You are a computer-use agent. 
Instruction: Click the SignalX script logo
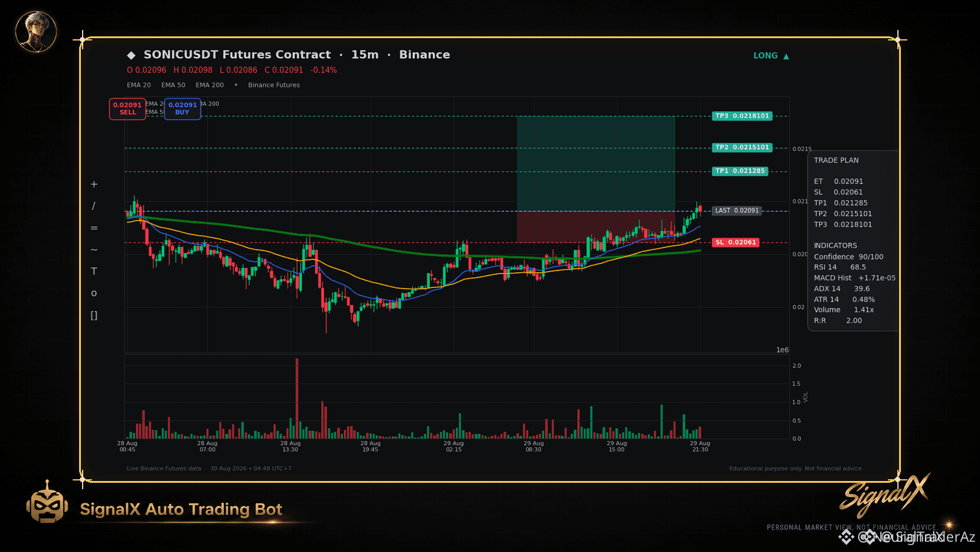pos(885,495)
